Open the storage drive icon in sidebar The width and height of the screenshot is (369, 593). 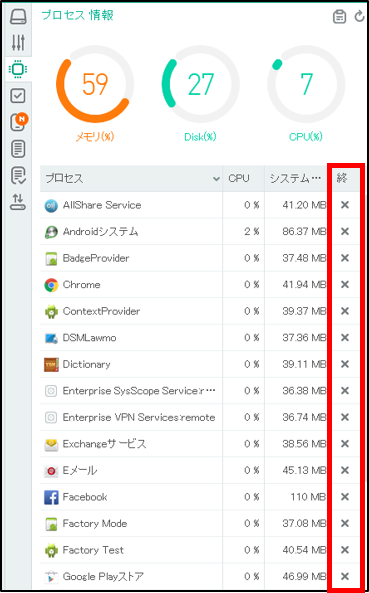(x=18, y=17)
